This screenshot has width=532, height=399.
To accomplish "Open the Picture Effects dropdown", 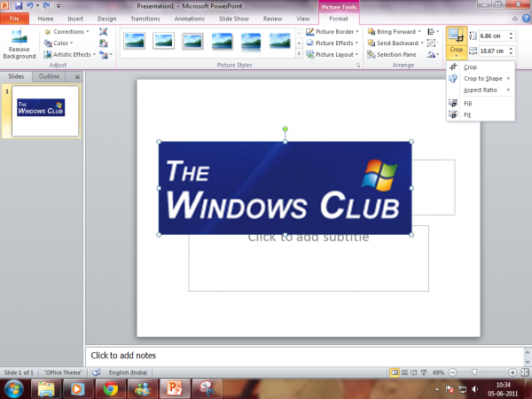I will point(332,43).
